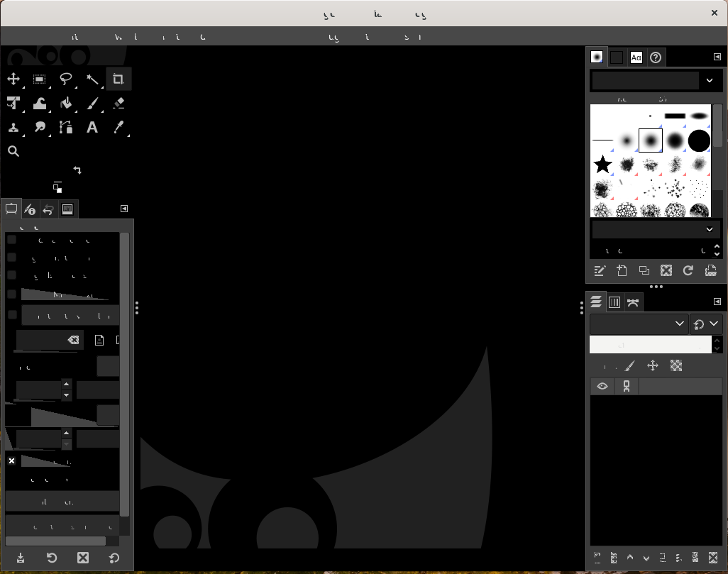Select the star brush thumbnail

pos(602,165)
